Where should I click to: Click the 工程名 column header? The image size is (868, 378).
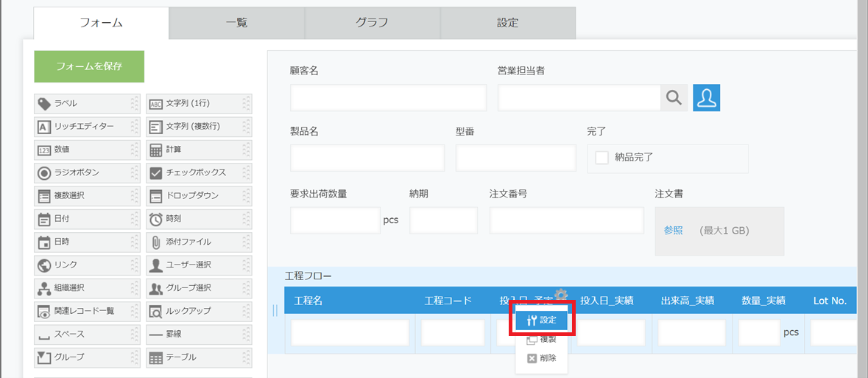tap(309, 301)
